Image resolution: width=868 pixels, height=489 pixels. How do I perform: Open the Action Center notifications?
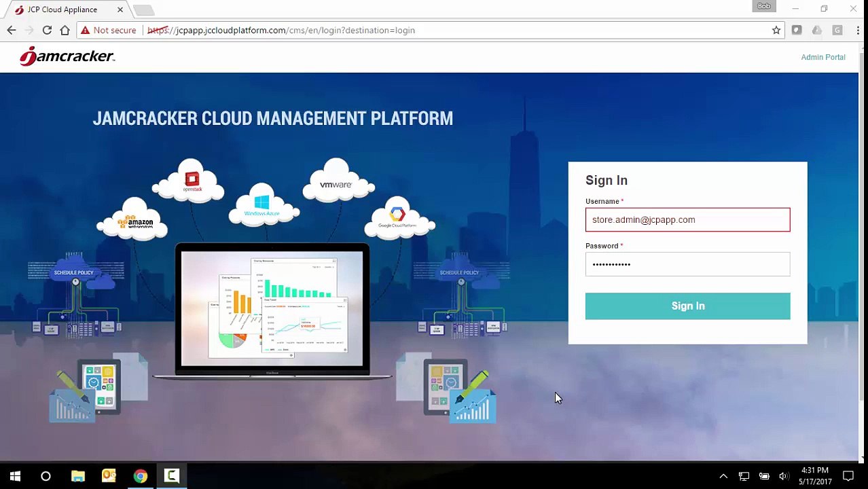click(848, 476)
